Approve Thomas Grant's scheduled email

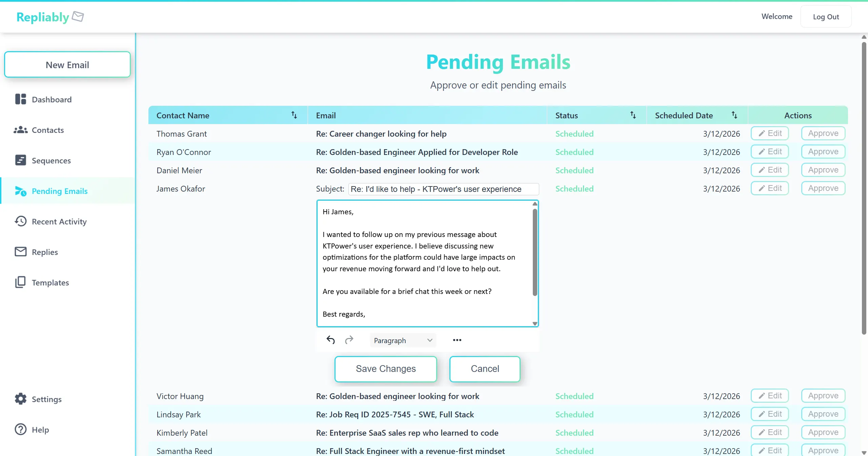pyautogui.click(x=823, y=133)
